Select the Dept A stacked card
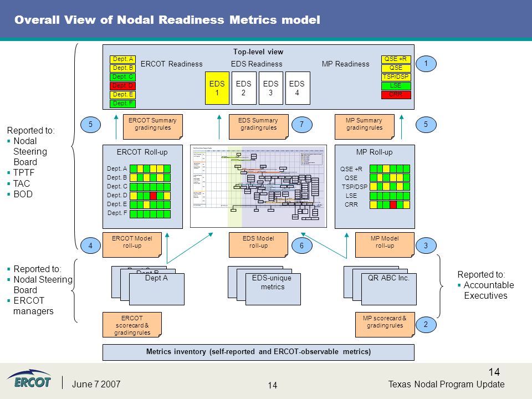 [x=156, y=289]
